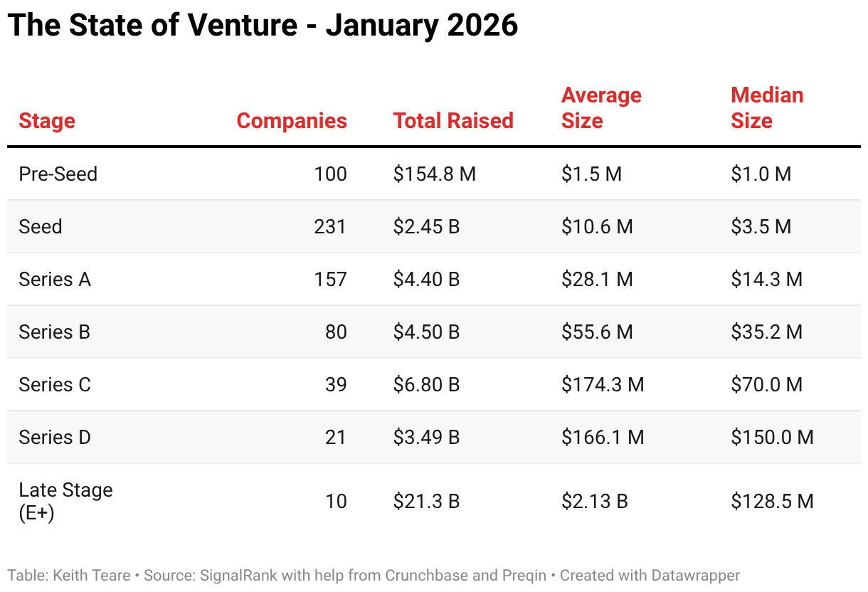Select the Series A row label

coord(55,279)
